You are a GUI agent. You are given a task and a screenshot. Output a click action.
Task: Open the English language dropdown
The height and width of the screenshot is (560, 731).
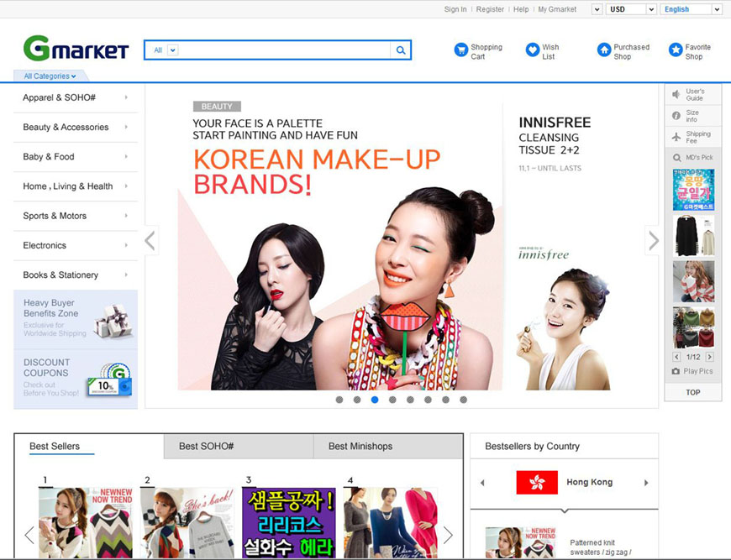tap(691, 9)
